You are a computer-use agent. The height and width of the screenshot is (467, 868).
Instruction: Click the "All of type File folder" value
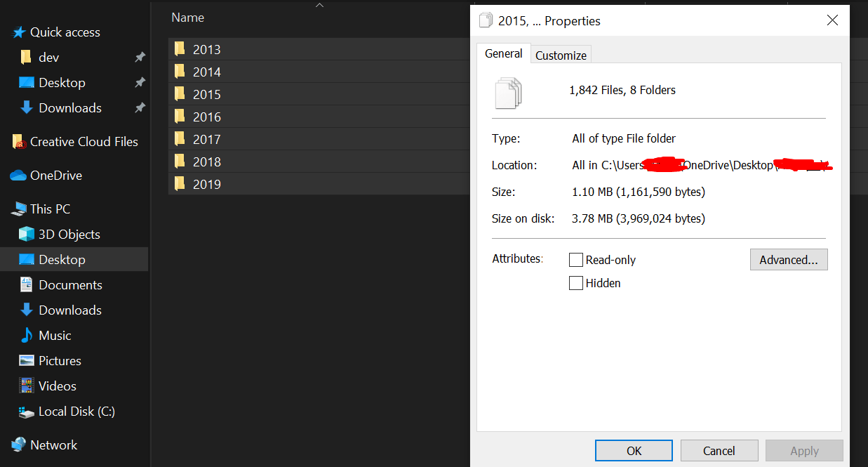(x=624, y=138)
